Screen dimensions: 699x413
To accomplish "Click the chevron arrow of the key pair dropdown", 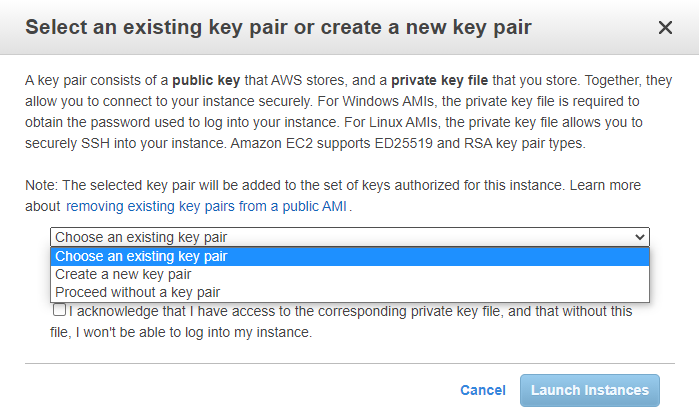I will (x=640, y=237).
